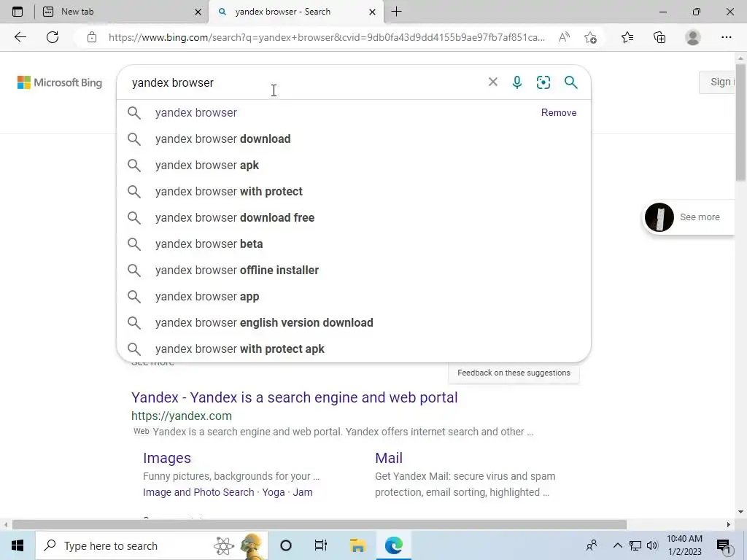Open Settings and more menu
747x560 pixels.
click(726, 37)
